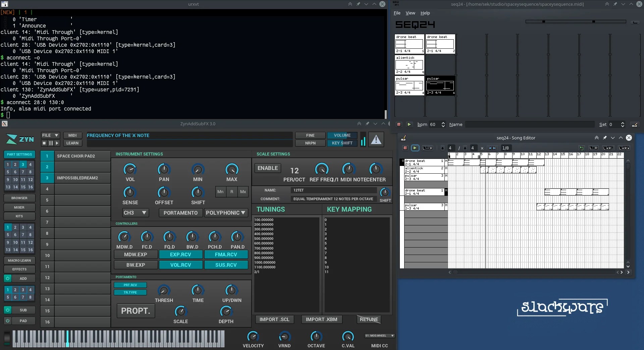This screenshot has width=644, height=350.
Task: Click the seq24 main window stop button
Action: pos(399,125)
